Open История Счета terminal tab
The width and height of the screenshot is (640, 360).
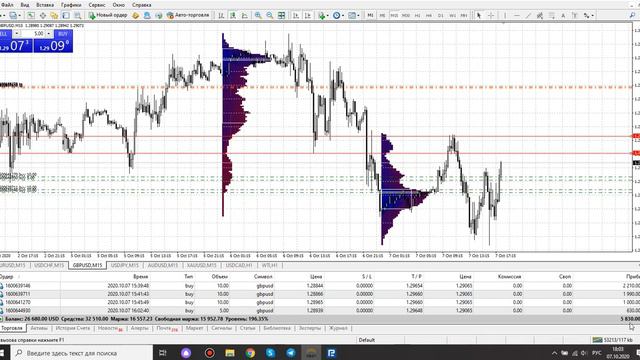73,328
